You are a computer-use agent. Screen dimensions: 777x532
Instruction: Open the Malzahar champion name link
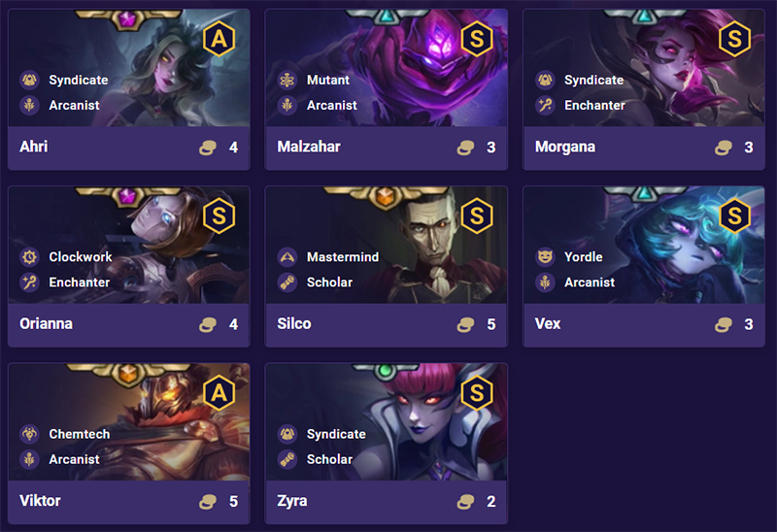(x=309, y=147)
